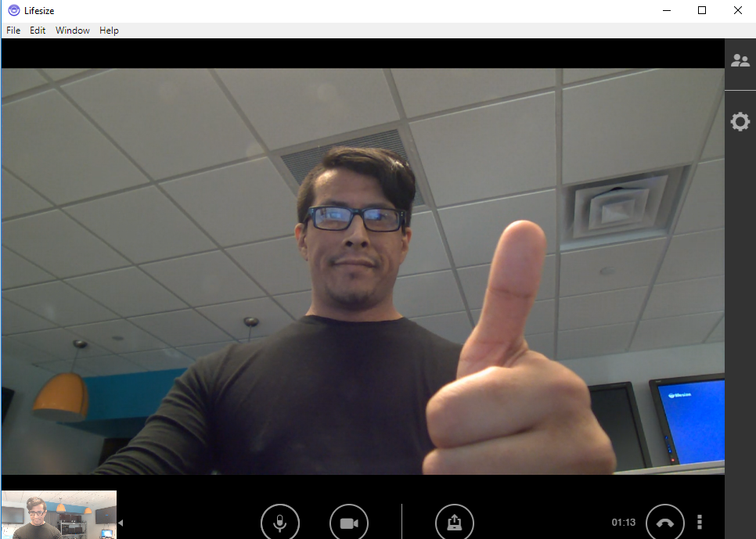
Task: Open the Edit menu
Action: click(37, 30)
